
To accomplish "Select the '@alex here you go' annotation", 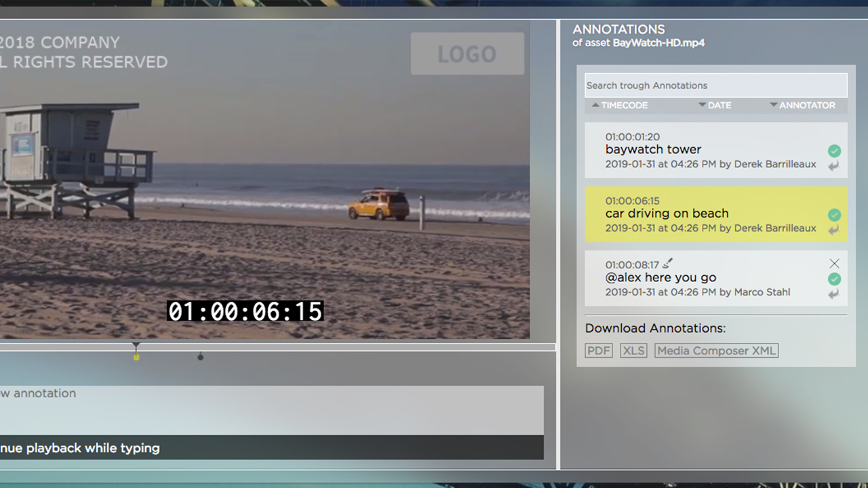I will point(716,278).
